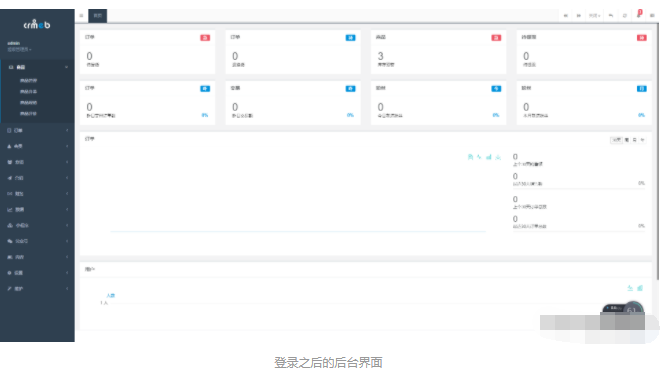Expand the admin role dropdown under username
The height and width of the screenshot is (372, 666).
coord(19,49)
